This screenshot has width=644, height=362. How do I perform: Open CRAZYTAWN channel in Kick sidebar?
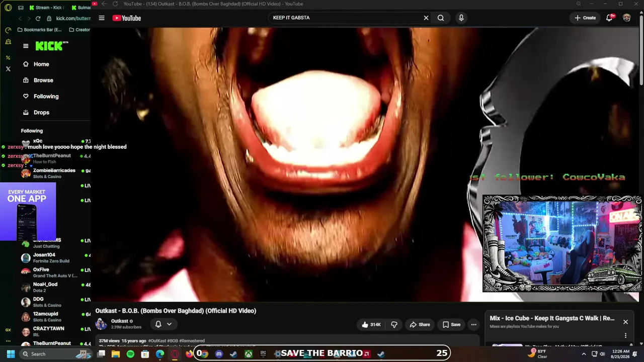coord(55,331)
